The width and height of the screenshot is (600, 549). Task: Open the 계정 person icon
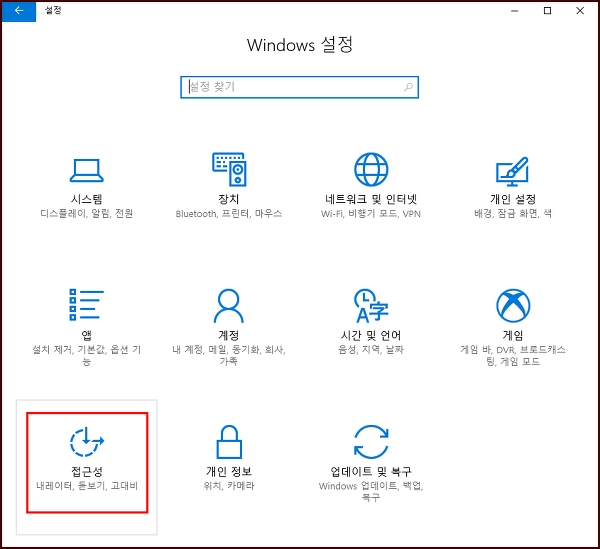(x=229, y=305)
